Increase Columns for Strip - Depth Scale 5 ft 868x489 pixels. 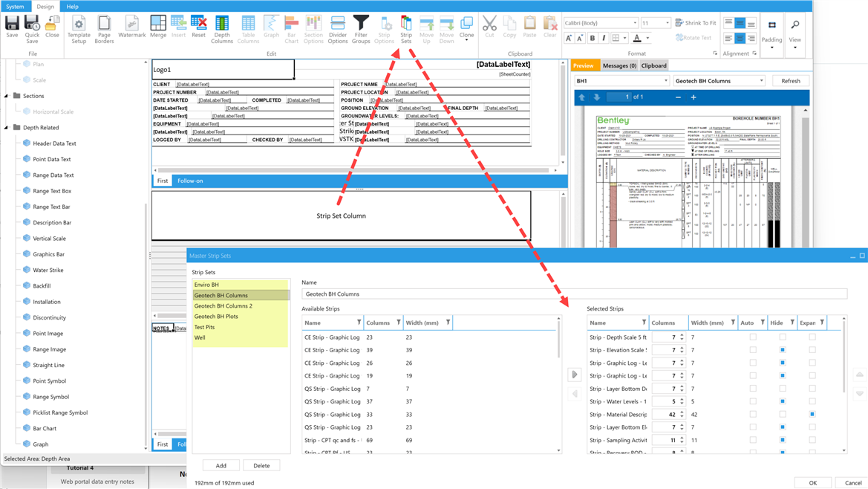click(x=682, y=335)
